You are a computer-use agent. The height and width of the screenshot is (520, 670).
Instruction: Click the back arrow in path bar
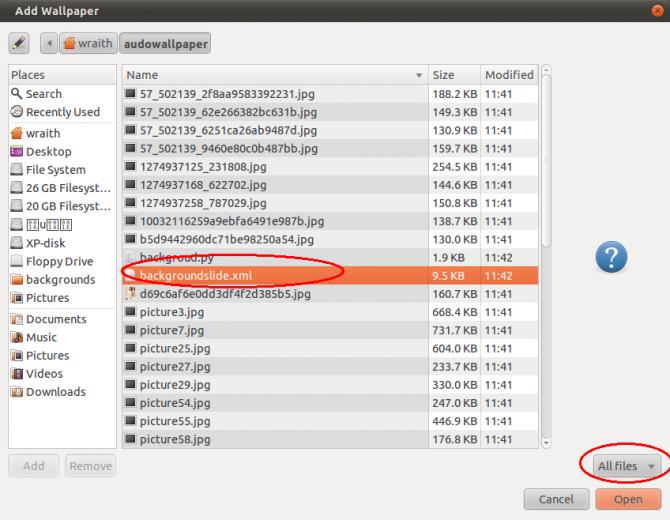pos(49,43)
